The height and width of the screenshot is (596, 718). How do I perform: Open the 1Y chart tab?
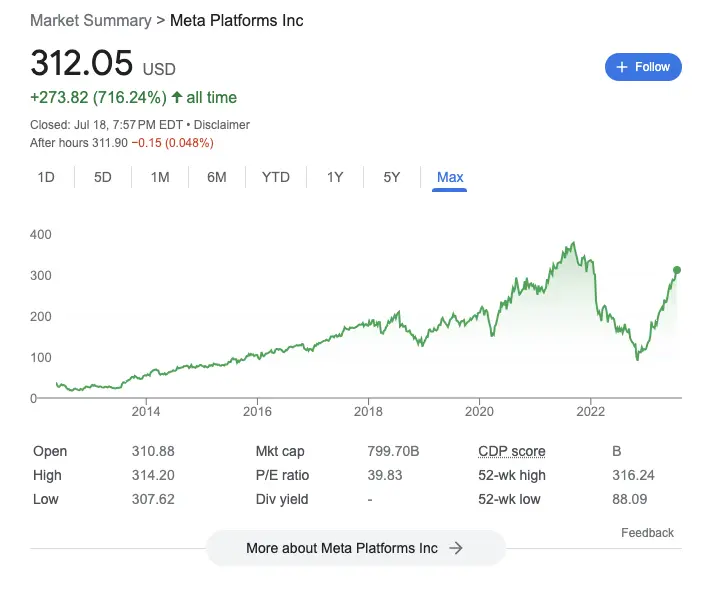335,177
